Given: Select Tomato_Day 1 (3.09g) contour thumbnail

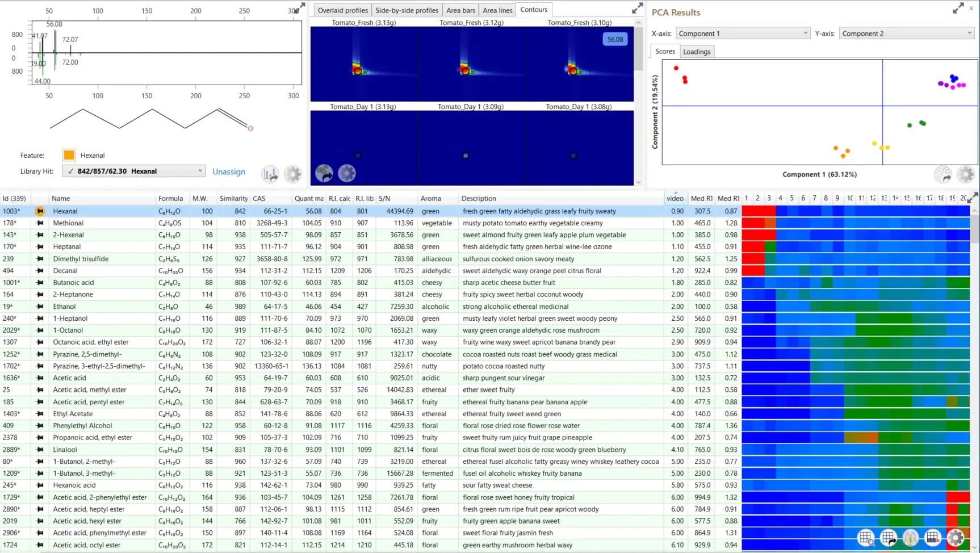Looking at the screenshot, I should pyautogui.click(x=472, y=148).
